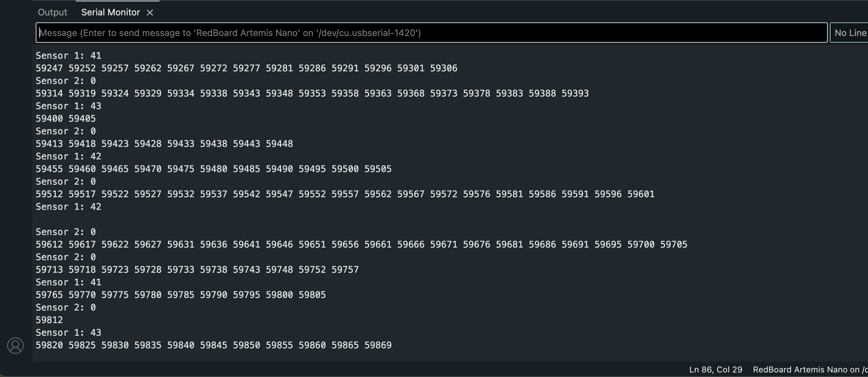The height and width of the screenshot is (377, 868).
Task: Click the lone 59812 timestamp line
Action: click(x=49, y=320)
